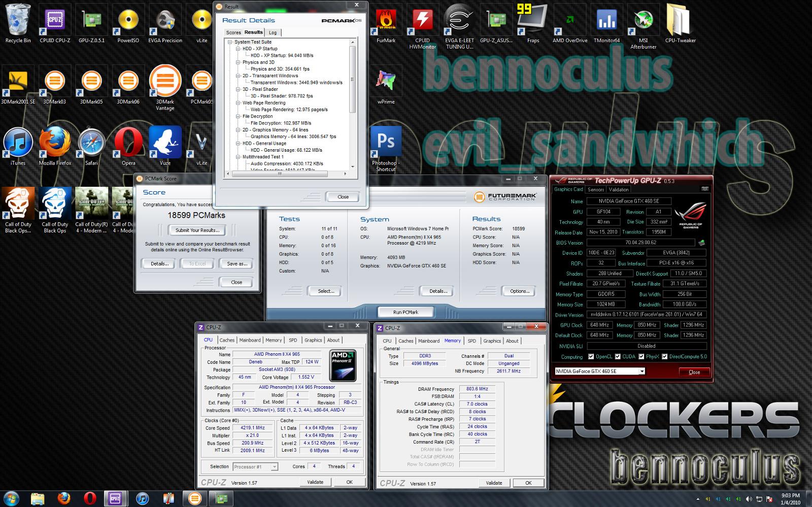The width and height of the screenshot is (812, 507).
Task: Launch 3DMark2001 SE desktop shortcut
Action: coord(18,86)
